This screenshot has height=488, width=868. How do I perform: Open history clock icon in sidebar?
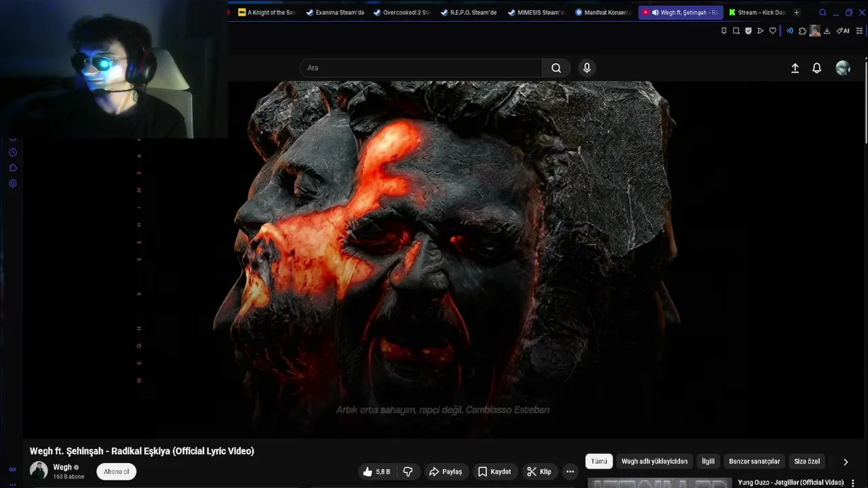tap(13, 152)
